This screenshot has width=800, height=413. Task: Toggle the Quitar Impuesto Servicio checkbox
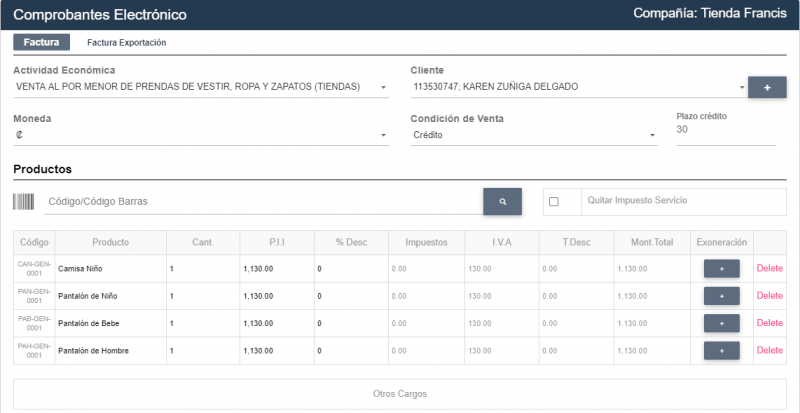[554, 201]
